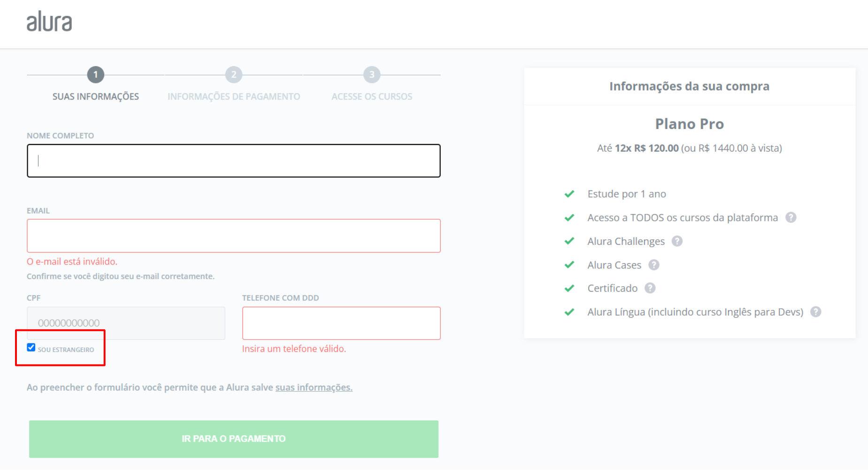
Task: Uncheck the Sou Estrangeiro checkbox
Action: pyautogui.click(x=31, y=348)
